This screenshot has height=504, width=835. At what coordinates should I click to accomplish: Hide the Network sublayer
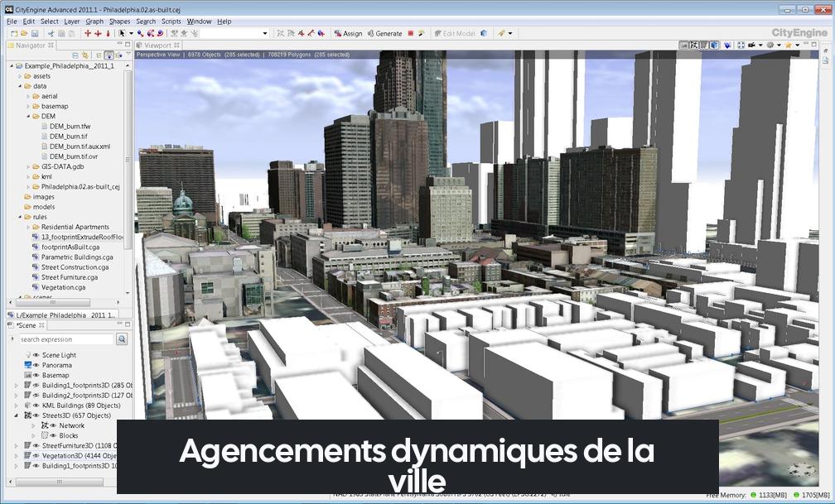click(x=53, y=425)
